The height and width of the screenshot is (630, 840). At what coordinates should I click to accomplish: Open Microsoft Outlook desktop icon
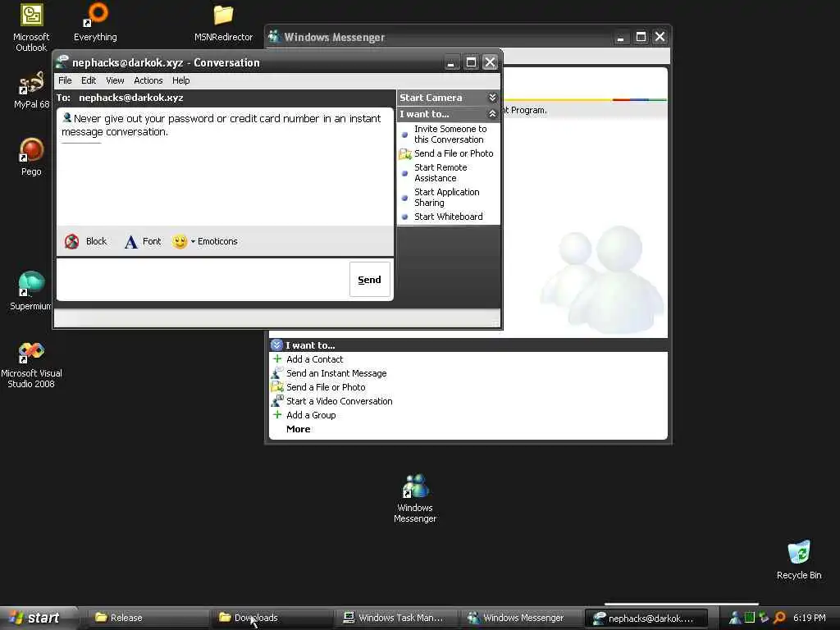point(31,28)
